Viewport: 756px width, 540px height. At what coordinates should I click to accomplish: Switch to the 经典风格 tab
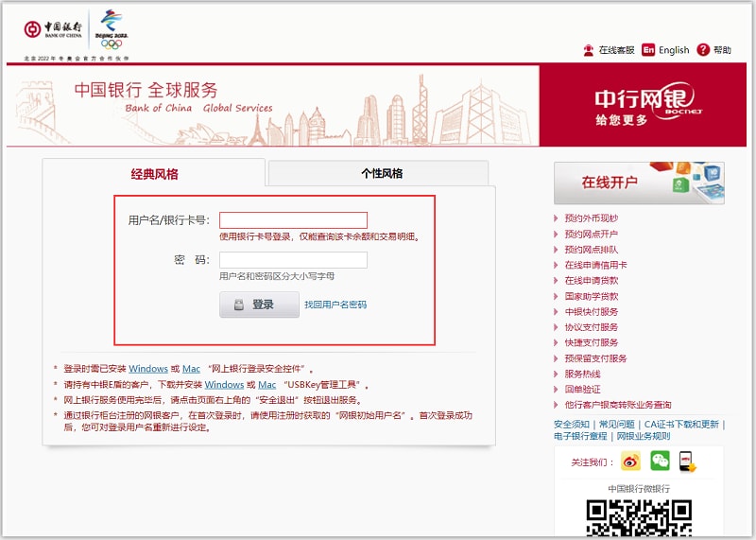point(154,174)
